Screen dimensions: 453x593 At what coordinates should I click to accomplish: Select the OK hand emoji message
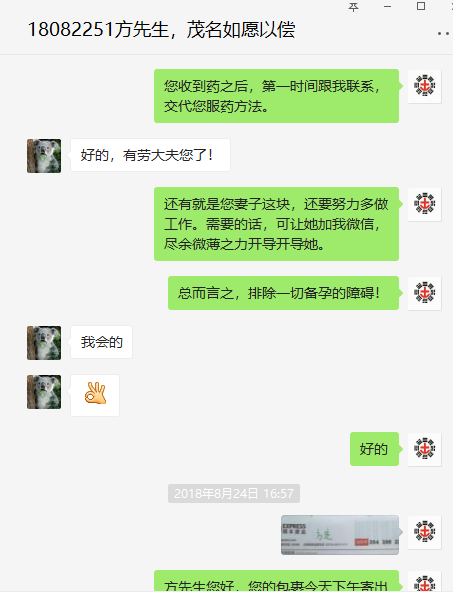(95, 395)
